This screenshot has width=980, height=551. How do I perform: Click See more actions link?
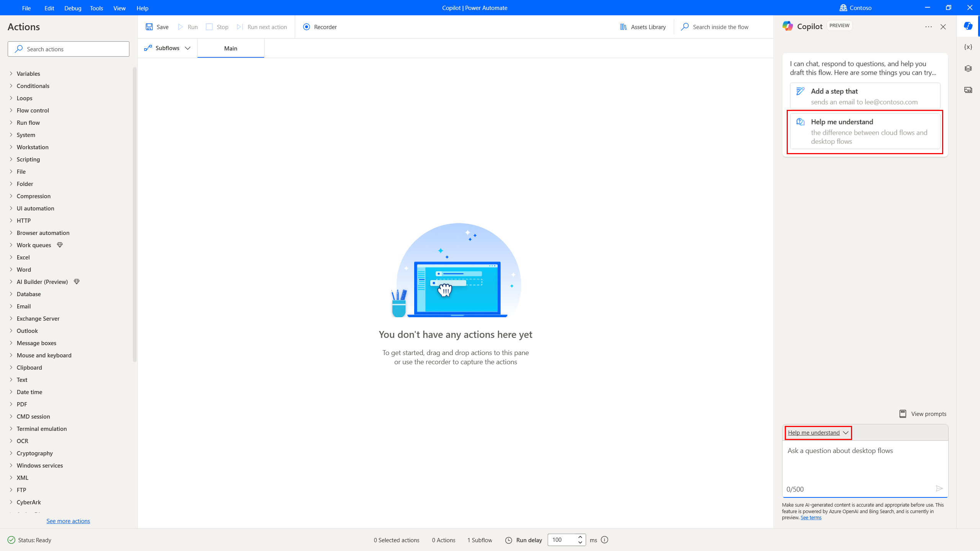point(68,521)
